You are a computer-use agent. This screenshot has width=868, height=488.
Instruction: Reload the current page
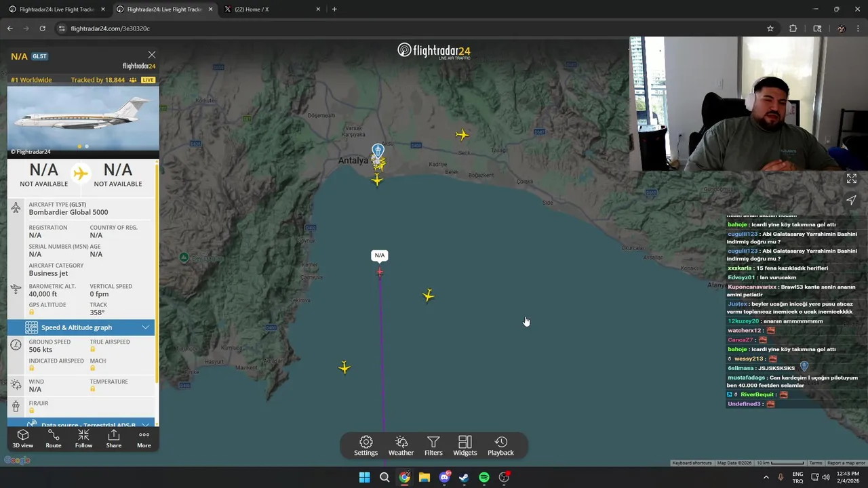click(42, 28)
